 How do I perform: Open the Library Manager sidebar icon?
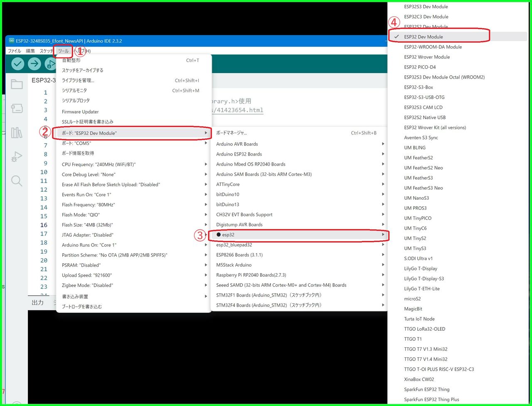pyautogui.click(x=17, y=133)
